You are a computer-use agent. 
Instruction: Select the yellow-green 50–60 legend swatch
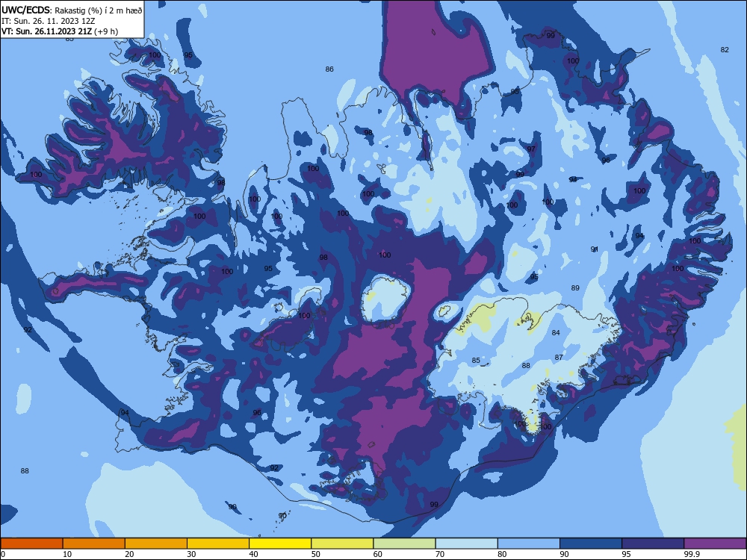[342, 544]
